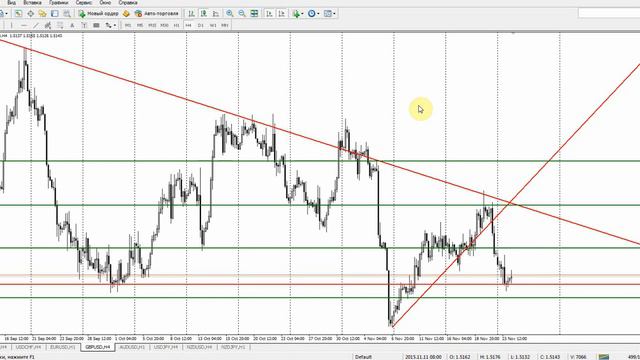Zoom out the chart
This screenshot has height=360, width=640.
coord(242,13)
